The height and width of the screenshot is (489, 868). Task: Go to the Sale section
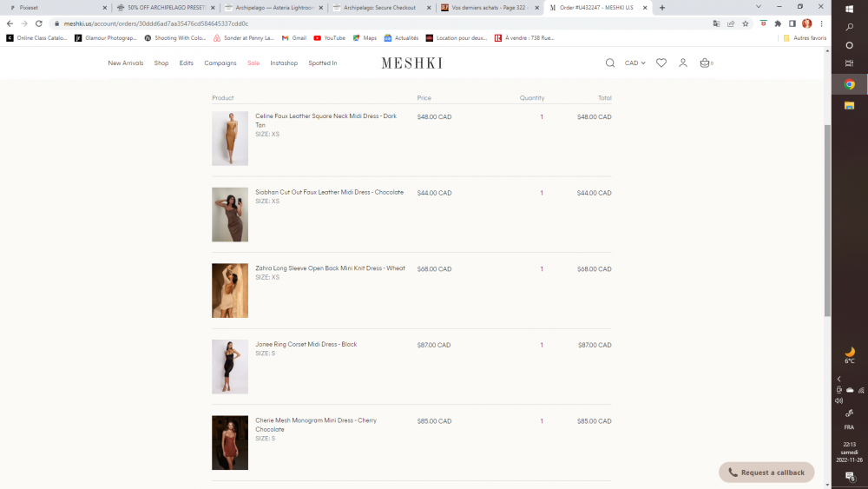point(253,63)
